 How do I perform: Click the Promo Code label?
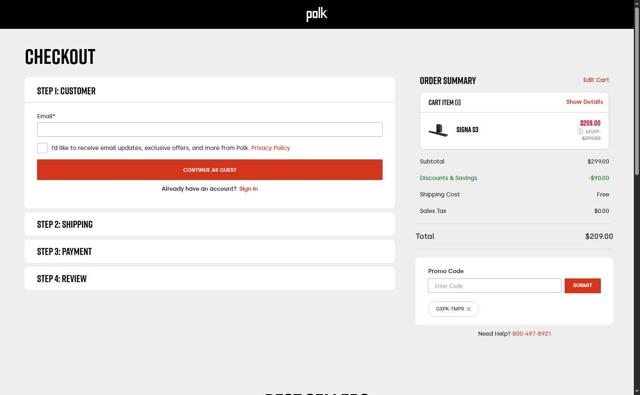[x=446, y=271]
